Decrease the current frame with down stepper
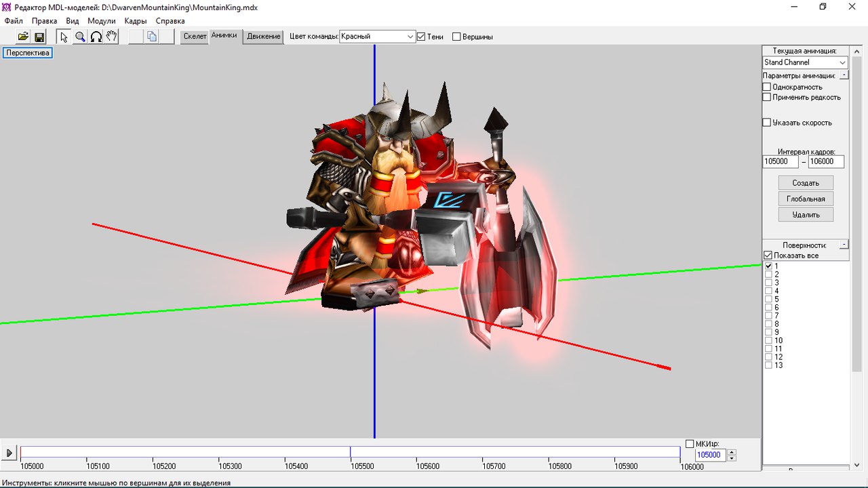The height and width of the screenshot is (488, 868). (x=731, y=458)
